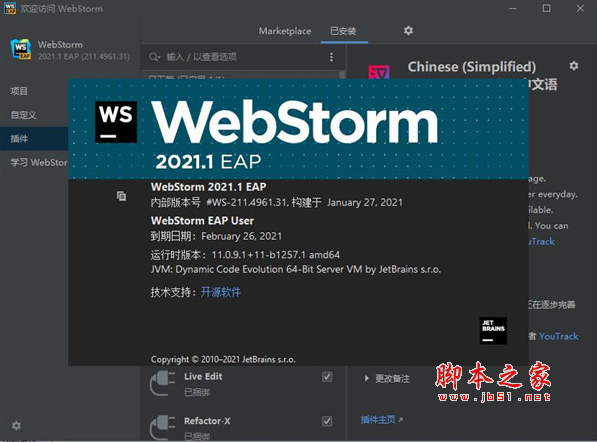
Task: Click the Chinese language plugin logo
Action: point(379,72)
